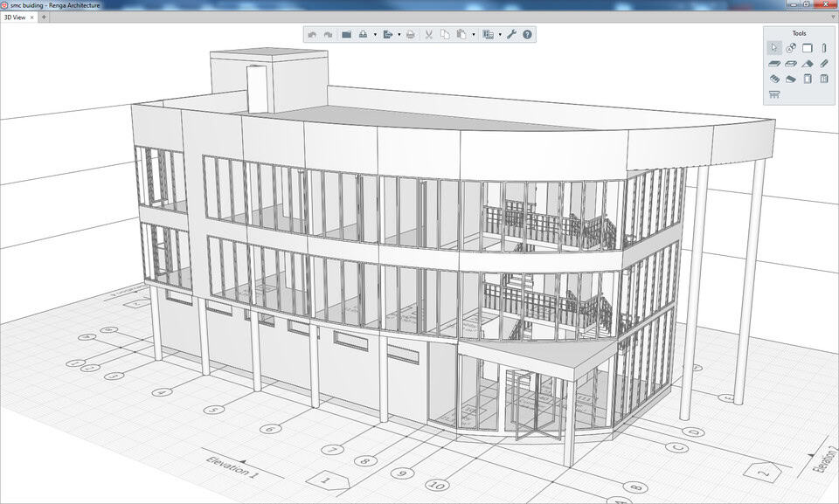Switch to the 3D View tab
The width and height of the screenshot is (839, 504).
[15, 17]
